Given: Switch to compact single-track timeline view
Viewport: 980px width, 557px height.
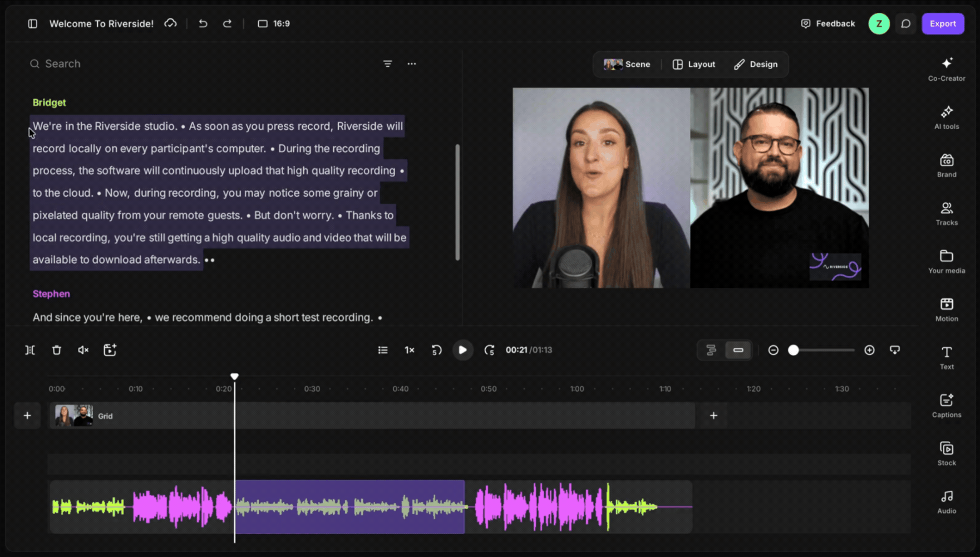Looking at the screenshot, I should coord(738,350).
